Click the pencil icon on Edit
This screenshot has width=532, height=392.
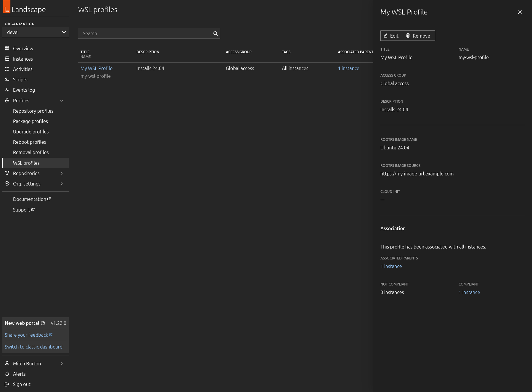(385, 36)
